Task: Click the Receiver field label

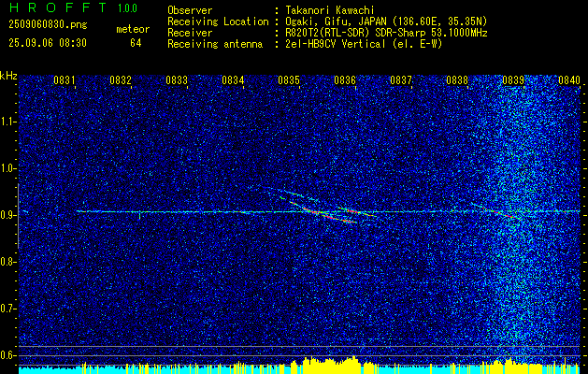Action: [x=190, y=33]
